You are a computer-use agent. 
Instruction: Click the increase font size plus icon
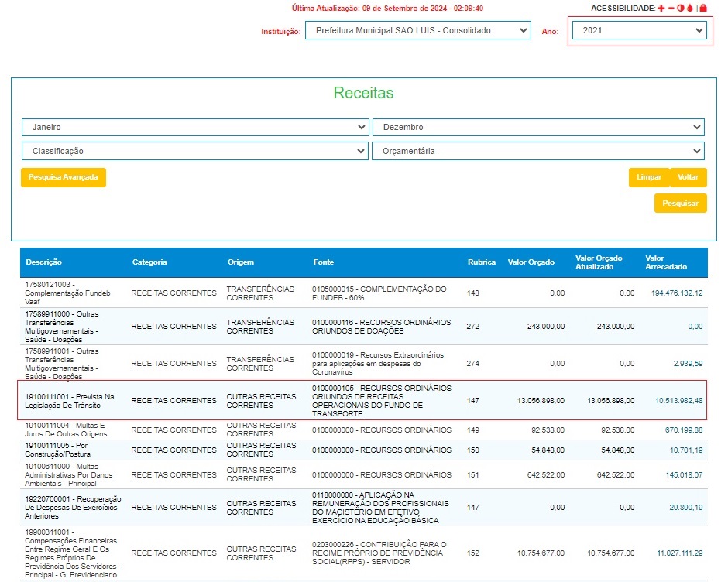point(661,8)
